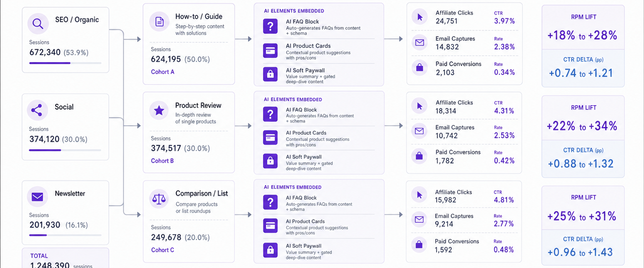Click the cursor icon beside Affiliate Clicks 15,982
644x268 pixels.
(419, 195)
